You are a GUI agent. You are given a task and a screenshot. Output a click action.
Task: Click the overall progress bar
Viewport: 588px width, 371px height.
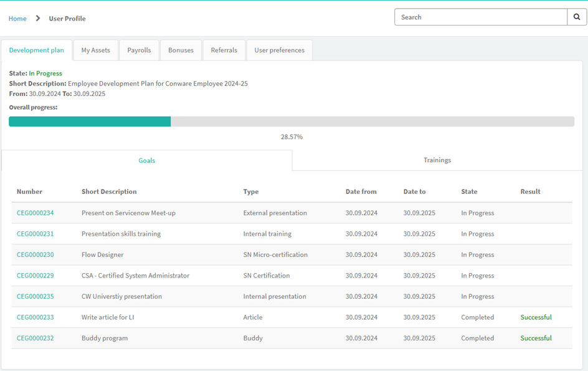point(292,122)
